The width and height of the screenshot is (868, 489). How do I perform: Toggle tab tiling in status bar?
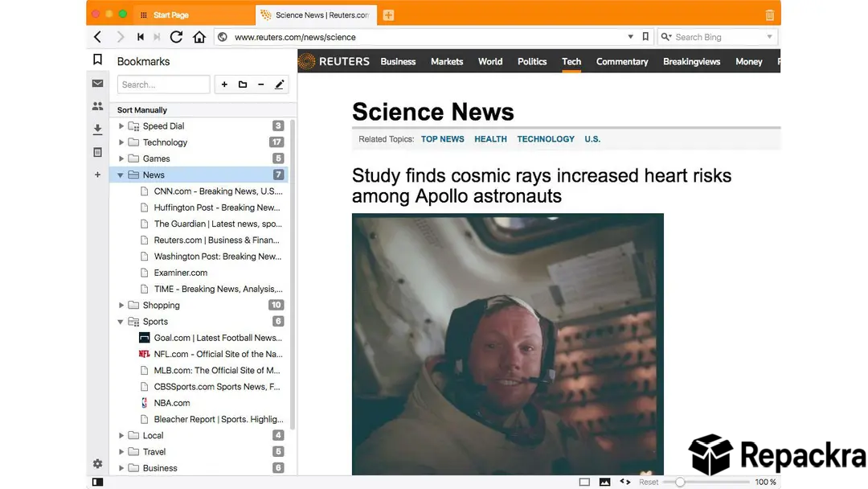[584, 483]
